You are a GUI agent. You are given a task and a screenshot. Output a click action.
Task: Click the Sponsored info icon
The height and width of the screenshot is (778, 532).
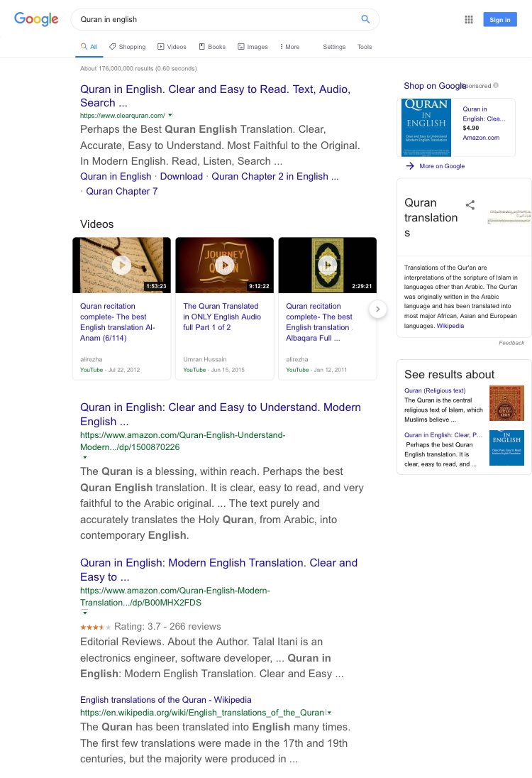coord(496,86)
